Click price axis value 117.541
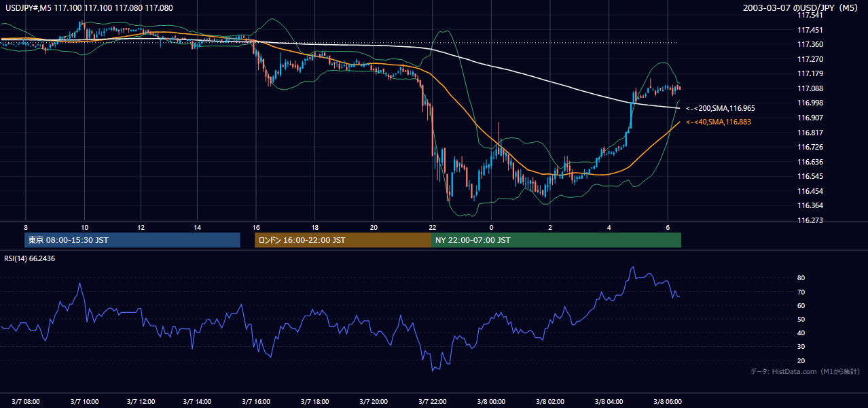Image resolution: width=868 pixels, height=408 pixels. click(810, 15)
